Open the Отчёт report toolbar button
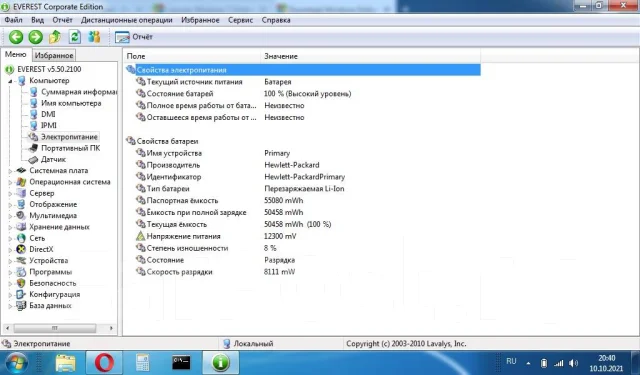This screenshot has width=640, height=375. [134, 37]
